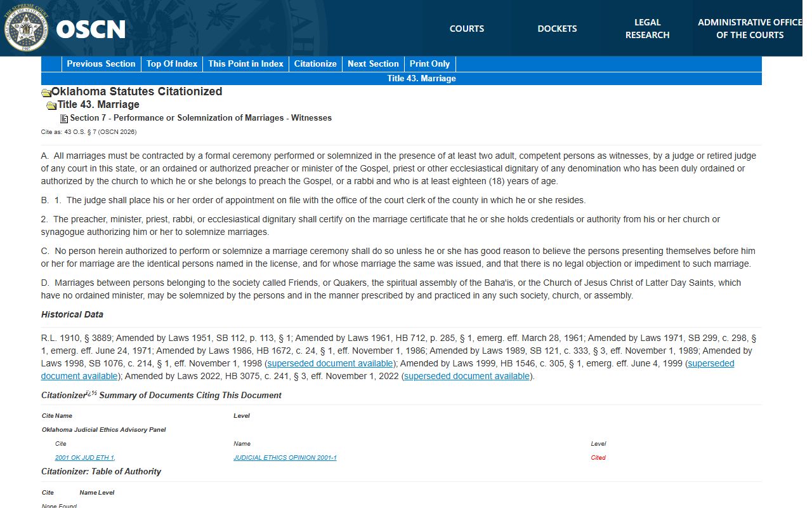Open Administrative Office of the Courts menu
812x508 pixels.
tap(750, 29)
